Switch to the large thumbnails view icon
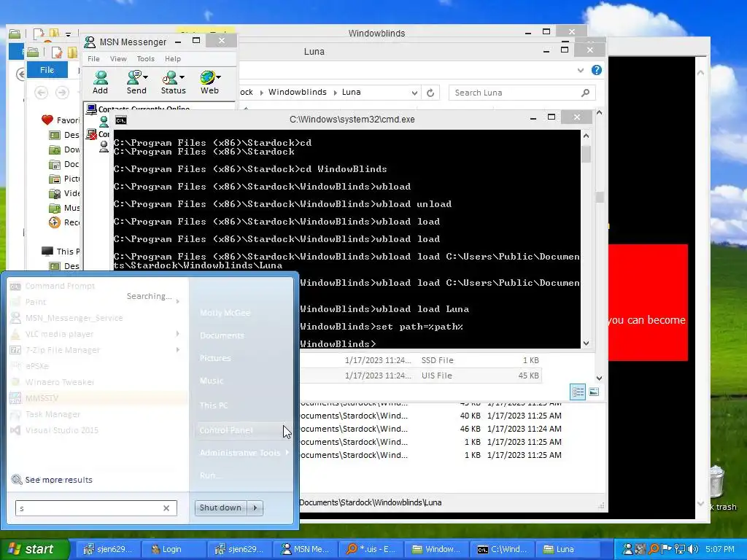The height and width of the screenshot is (560, 747). (594, 392)
